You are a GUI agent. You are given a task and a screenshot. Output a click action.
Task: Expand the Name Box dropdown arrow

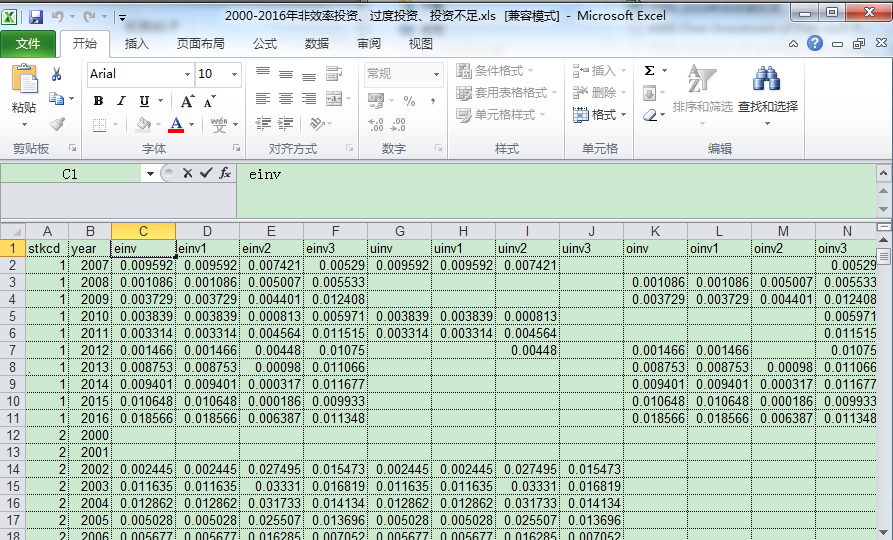tap(149, 173)
